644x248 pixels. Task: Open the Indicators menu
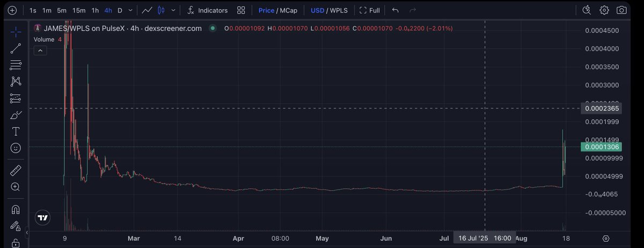click(207, 10)
